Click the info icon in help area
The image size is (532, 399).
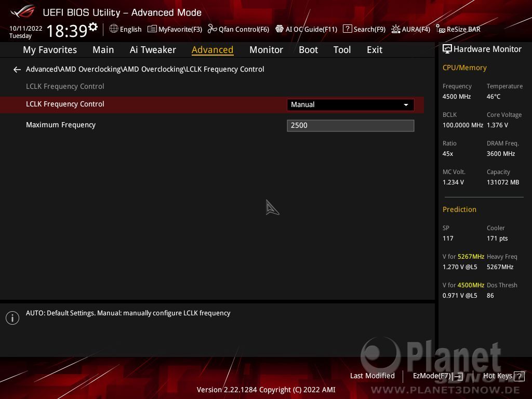[x=12, y=318]
